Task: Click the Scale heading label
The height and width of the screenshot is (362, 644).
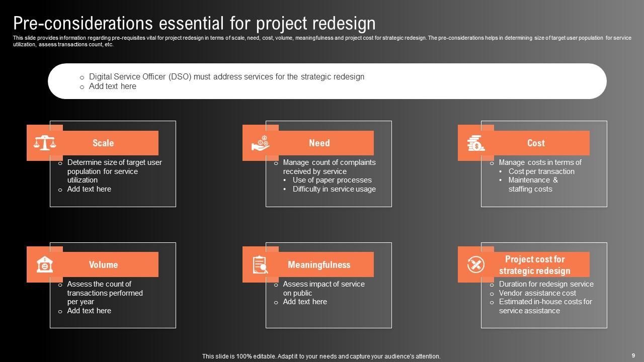Action: [x=103, y=143]
